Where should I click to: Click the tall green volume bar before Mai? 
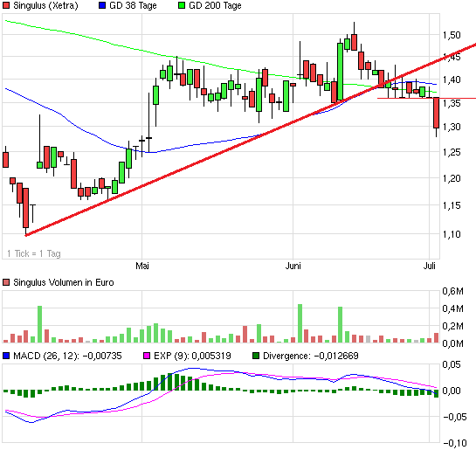[x=39, y=324]
